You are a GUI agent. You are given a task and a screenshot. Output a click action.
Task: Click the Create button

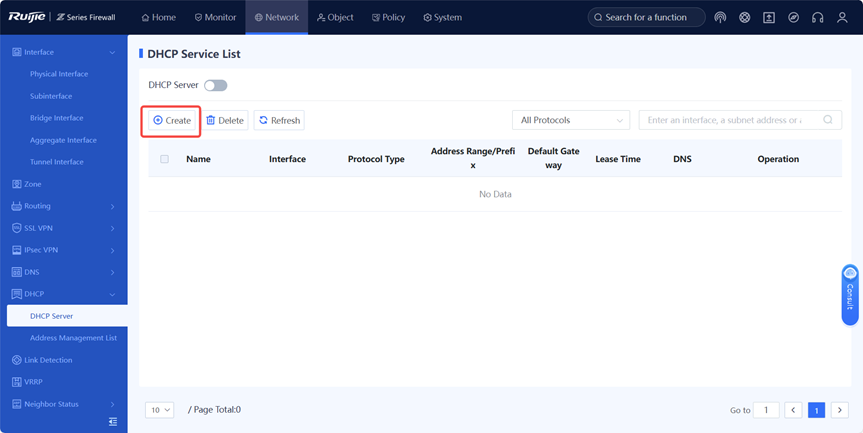pos(172,120)
